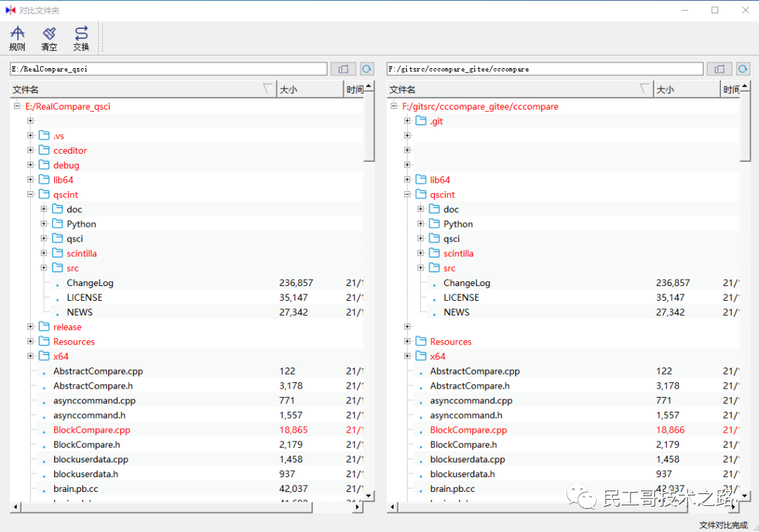Click the qsci folder icon in right pane
This screenshot has width=759, height=532.
[435, 239]
